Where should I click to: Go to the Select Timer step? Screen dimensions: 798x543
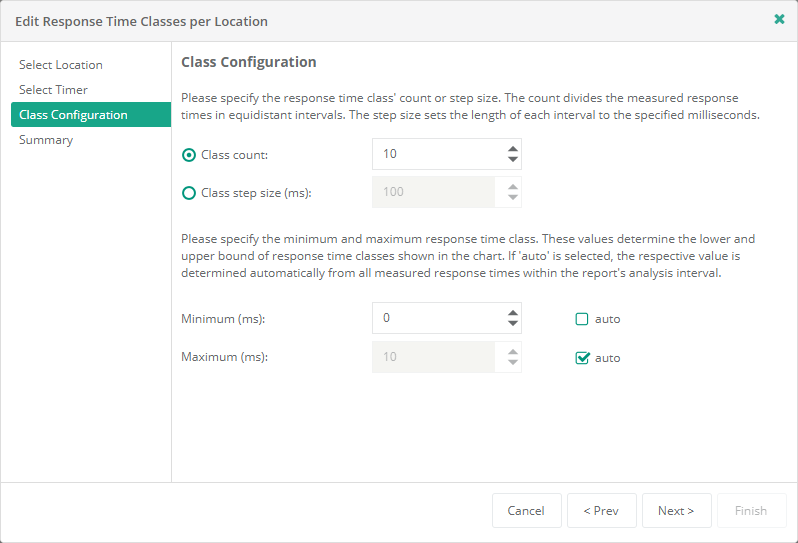[53, 90]
